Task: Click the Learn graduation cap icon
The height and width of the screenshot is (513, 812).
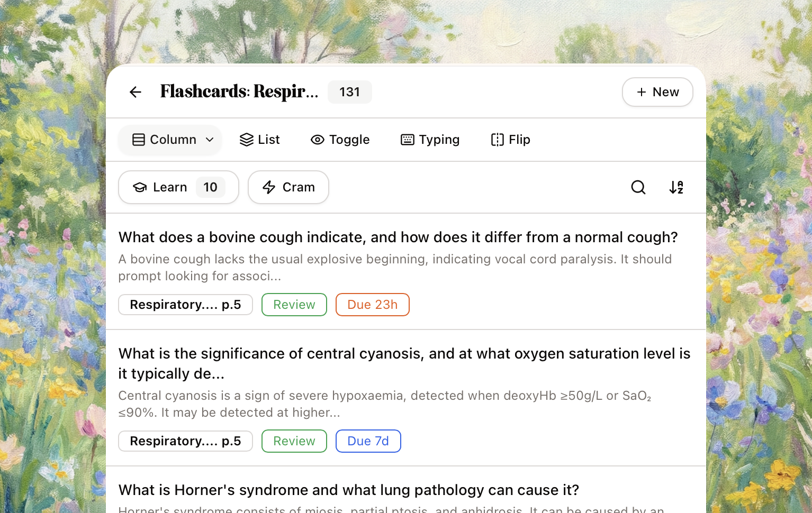Action: (139, 187)
